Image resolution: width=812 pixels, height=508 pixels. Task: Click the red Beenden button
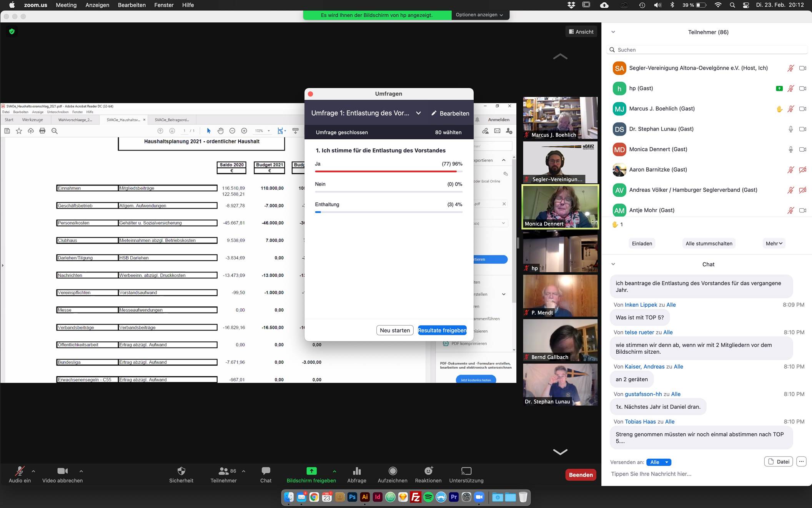(x=581, y=475)
